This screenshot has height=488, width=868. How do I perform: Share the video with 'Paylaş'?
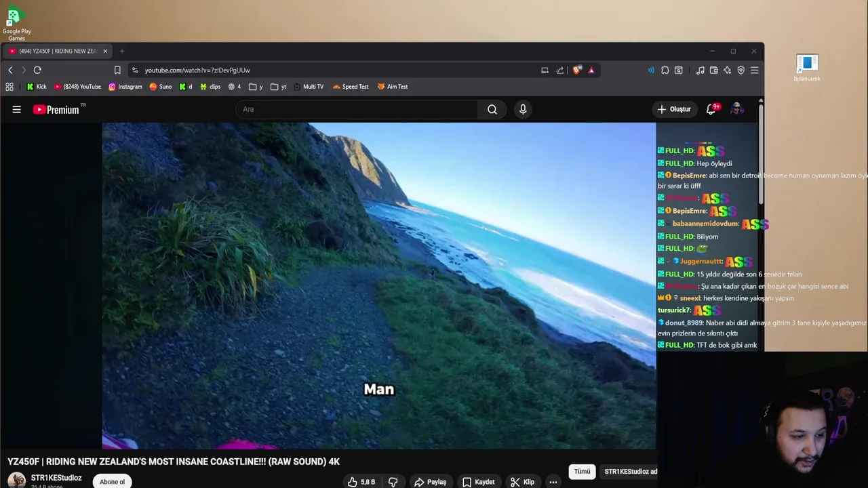tap(431, 482)
